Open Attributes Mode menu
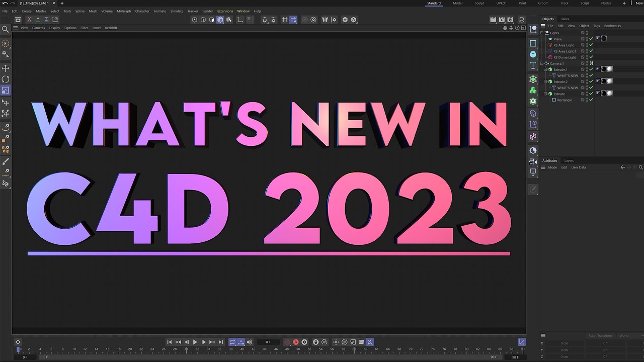Image resolution: width=644 pixels, height=362 pixels. point(552,167)
